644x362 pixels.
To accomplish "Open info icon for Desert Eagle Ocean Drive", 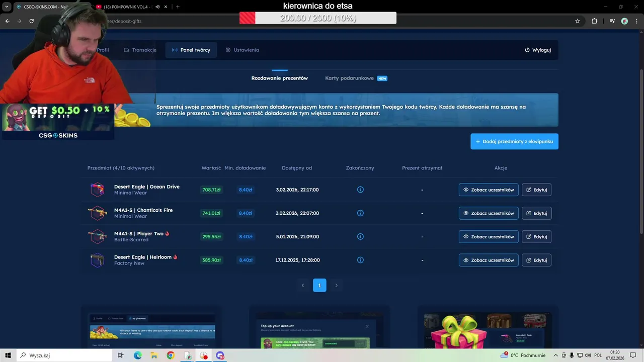I will pyautogui.click(x=360, y=190).
